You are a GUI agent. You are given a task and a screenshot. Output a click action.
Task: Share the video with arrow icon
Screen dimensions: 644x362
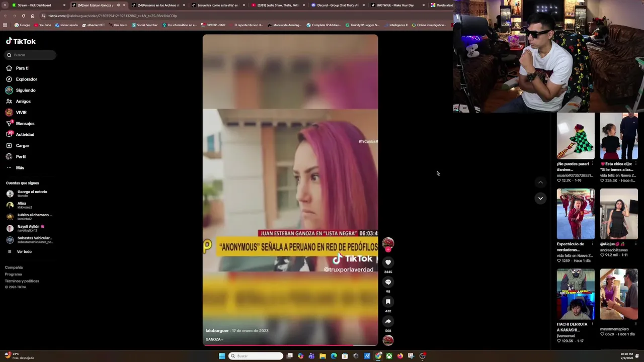click(388, 321)
